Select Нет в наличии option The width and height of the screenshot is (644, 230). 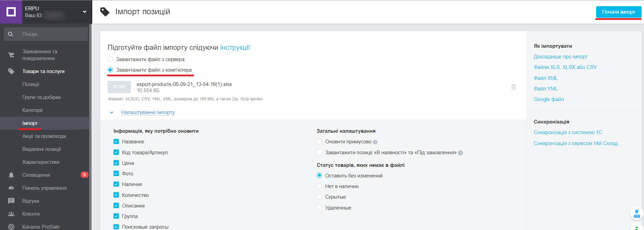[x=319, y=186]
